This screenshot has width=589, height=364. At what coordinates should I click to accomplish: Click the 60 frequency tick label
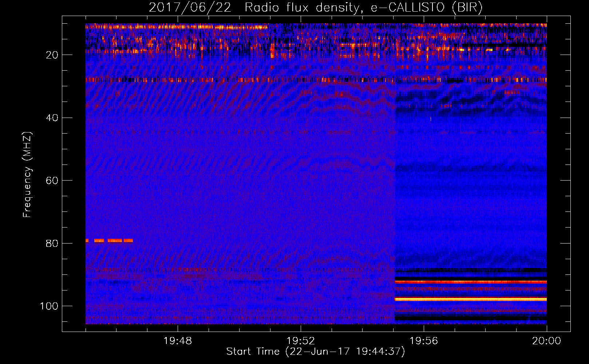[x=52, y=181]
